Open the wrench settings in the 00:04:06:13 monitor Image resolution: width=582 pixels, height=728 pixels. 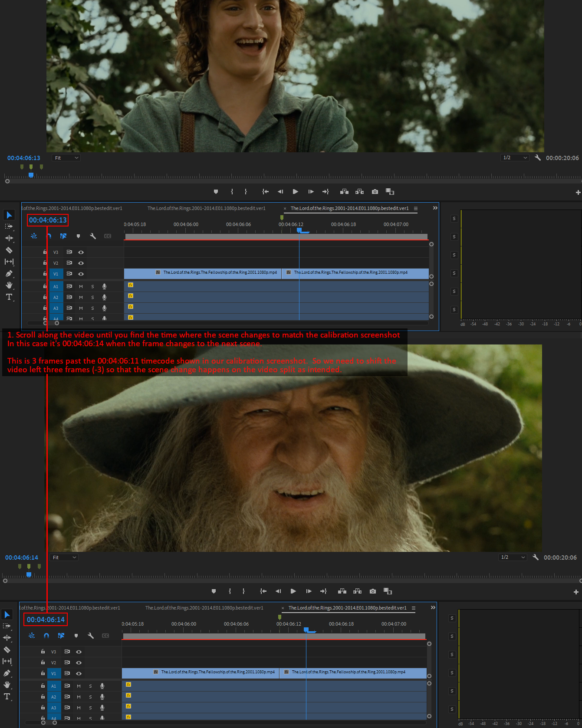(x=538, y=158)
